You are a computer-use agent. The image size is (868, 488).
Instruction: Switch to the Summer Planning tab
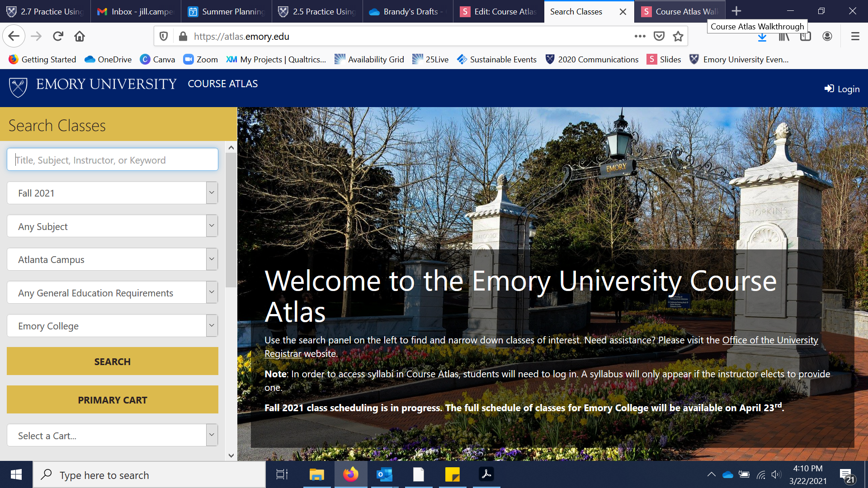pyautogui.click(x=226, y=11)
